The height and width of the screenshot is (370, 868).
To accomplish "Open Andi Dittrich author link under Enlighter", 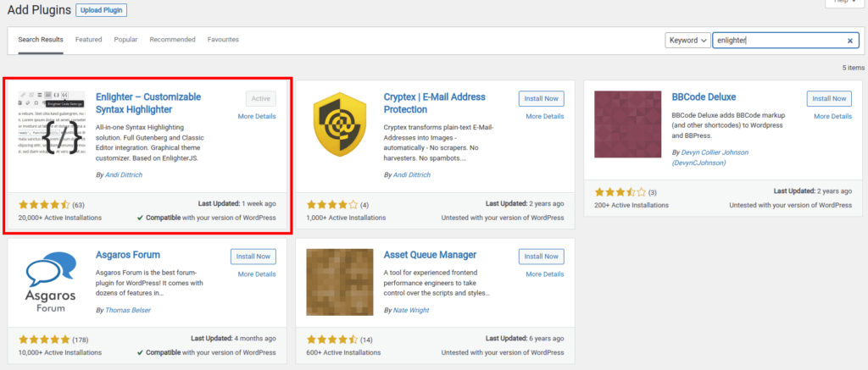I will click(124, 174).
